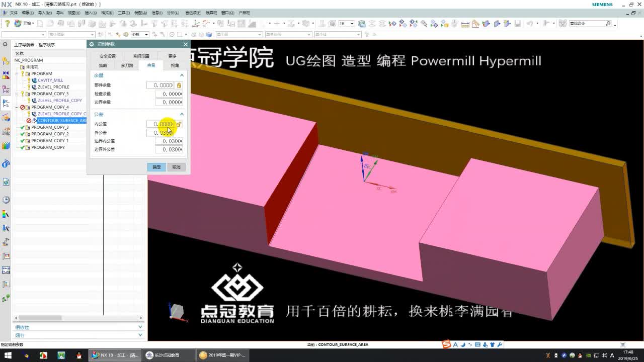Collapse the 余量 section chevron in the dialog

tap(182, 75)
